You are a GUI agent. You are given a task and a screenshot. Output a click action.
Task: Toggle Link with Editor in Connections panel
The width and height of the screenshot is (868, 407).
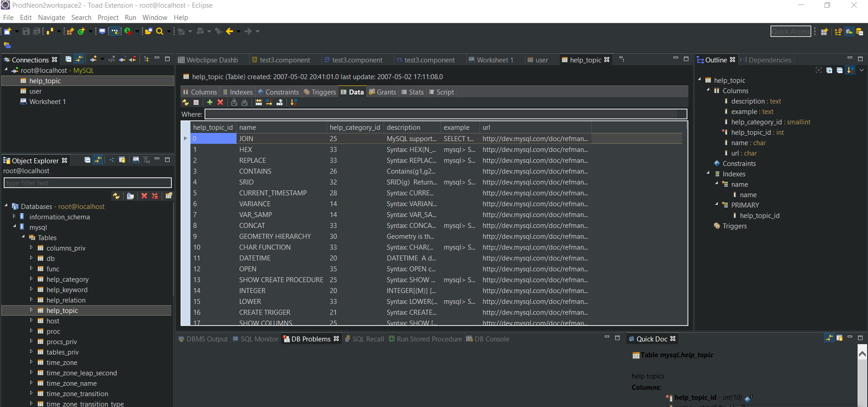click(79, 59)
